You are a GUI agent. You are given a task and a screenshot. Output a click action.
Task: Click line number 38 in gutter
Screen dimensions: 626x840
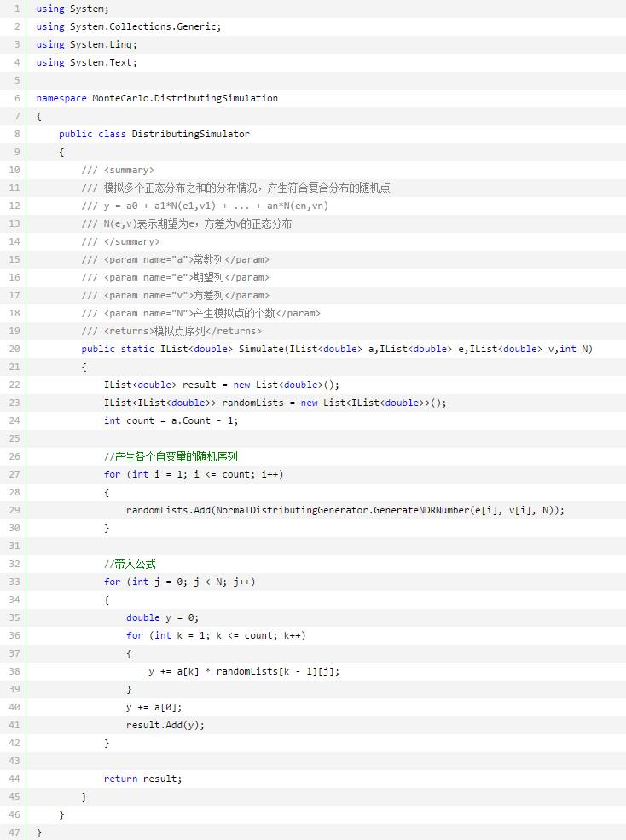pos(14,671)
